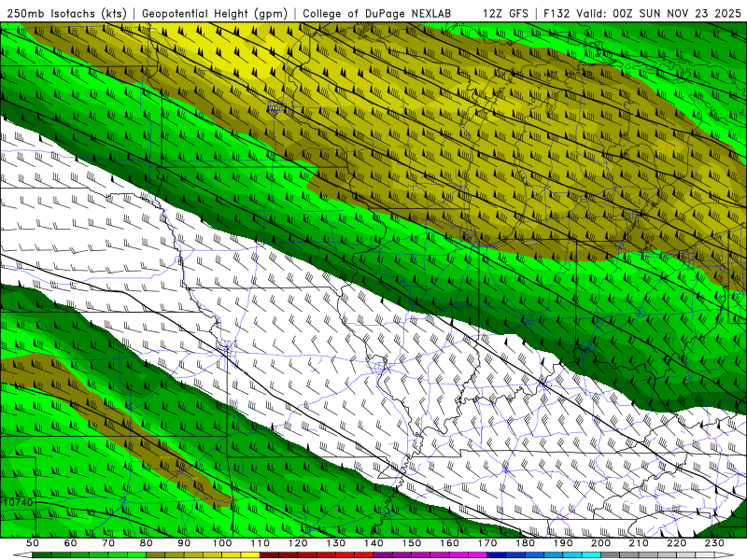
Task: Click the 170 value on the color scale
Action: click(487, 543)
